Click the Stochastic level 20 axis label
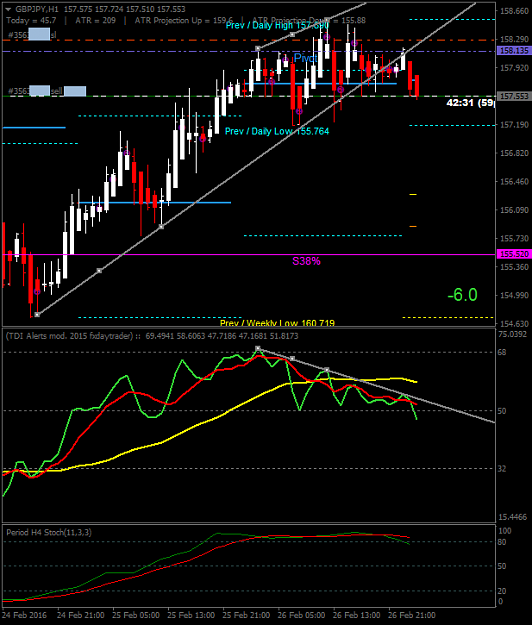This screenshot has height=625, width=532. 502,591
